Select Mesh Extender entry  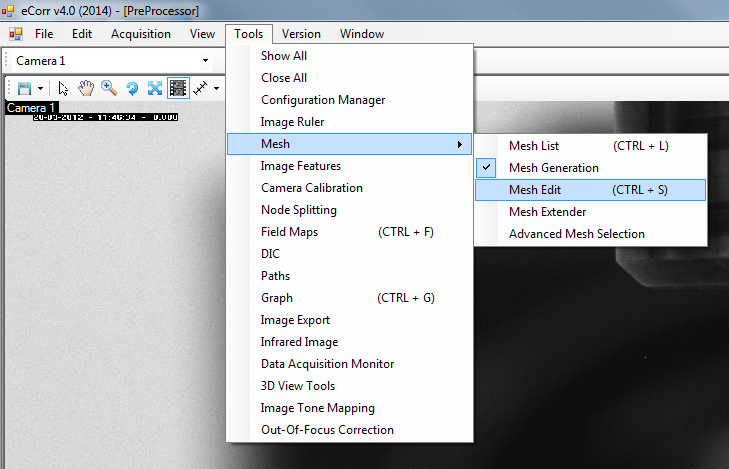590,212
